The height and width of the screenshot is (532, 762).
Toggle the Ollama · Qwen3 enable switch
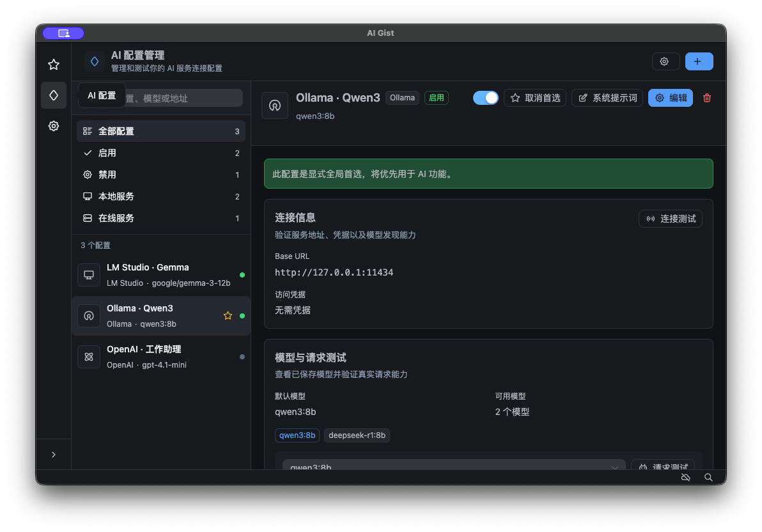pyautogui.click(x=485, y=98)
